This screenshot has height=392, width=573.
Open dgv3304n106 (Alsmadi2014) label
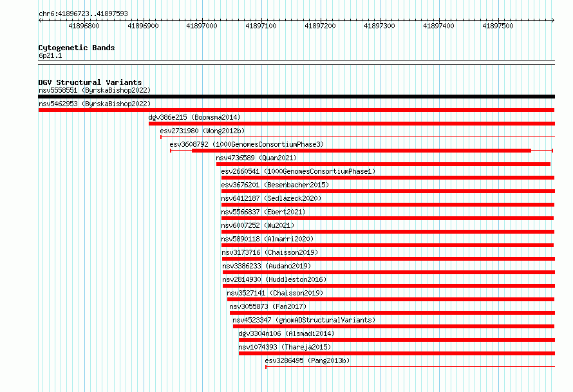(286, 333)
